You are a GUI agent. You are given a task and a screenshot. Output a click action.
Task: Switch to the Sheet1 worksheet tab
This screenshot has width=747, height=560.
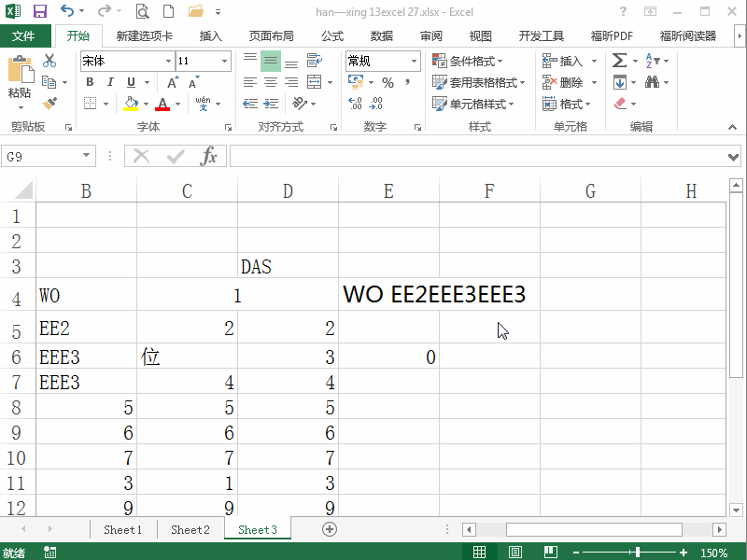pyautogui.click(x=122, y=529)
